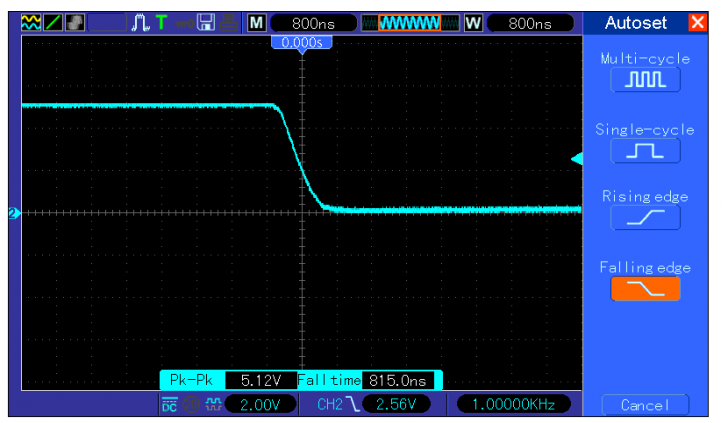Select Single-cycle autoset mode

645,150
